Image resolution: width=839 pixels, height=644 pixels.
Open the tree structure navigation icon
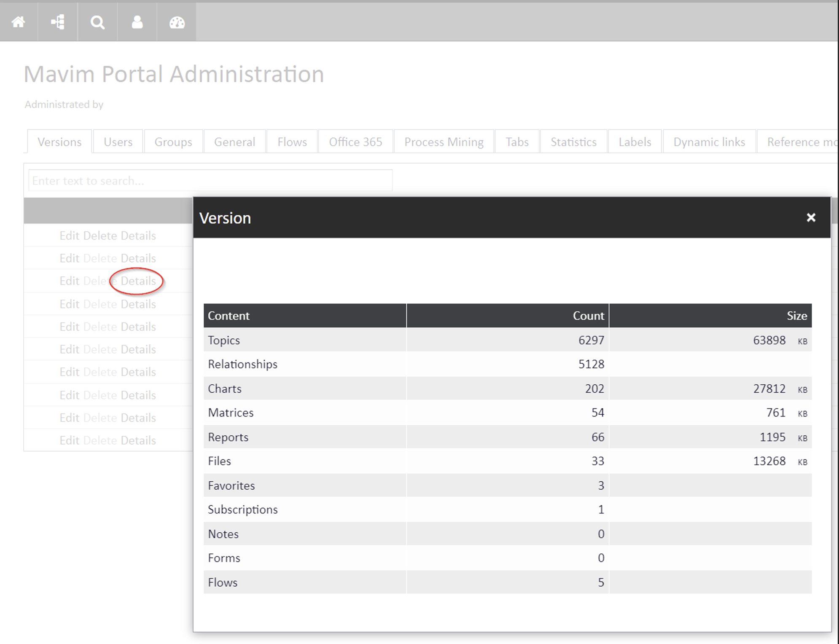[58, 22]
